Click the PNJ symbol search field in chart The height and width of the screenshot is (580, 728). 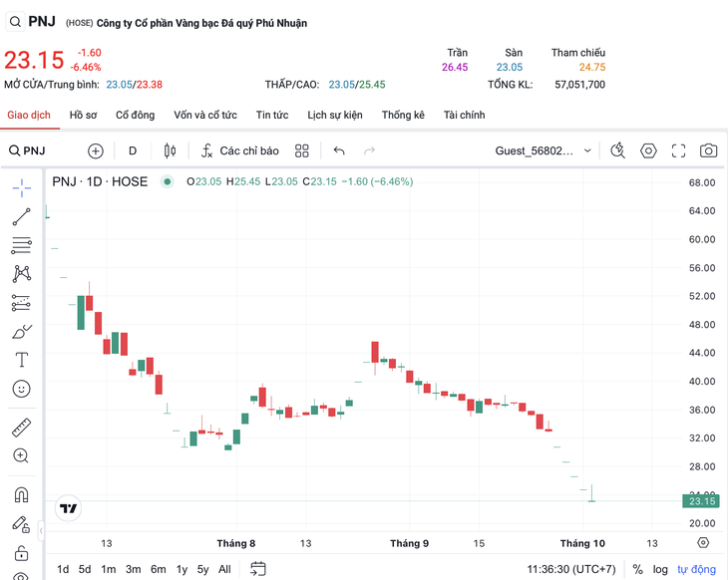click(x=28, y=150)
